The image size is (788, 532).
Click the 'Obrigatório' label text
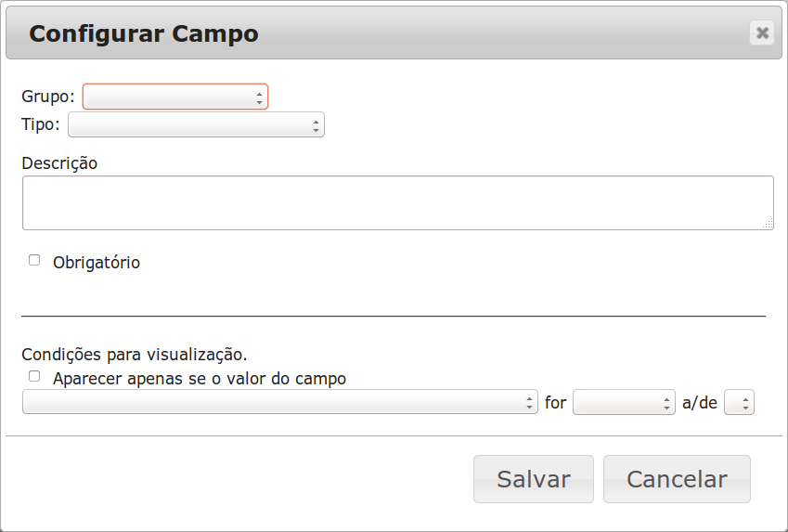(97, 263)
